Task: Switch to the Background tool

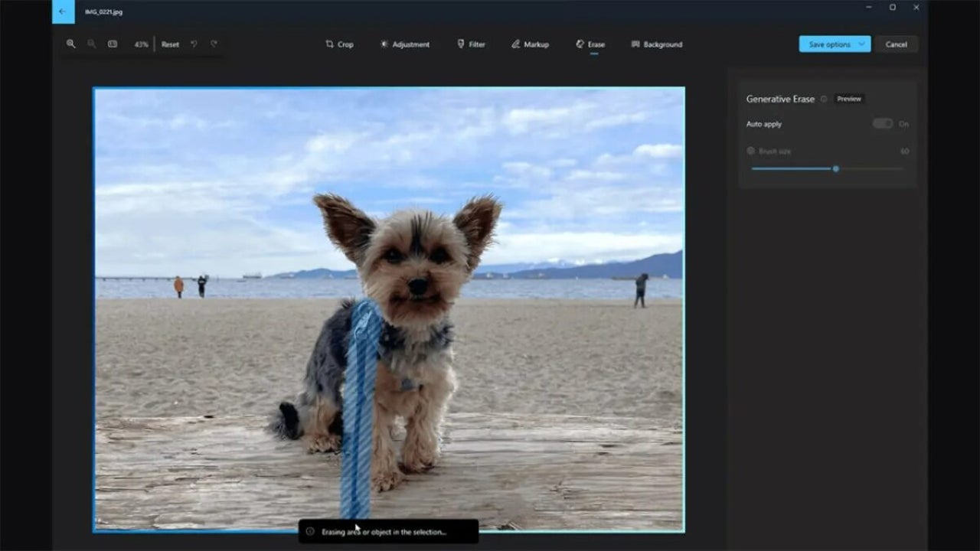Action: 656,44
